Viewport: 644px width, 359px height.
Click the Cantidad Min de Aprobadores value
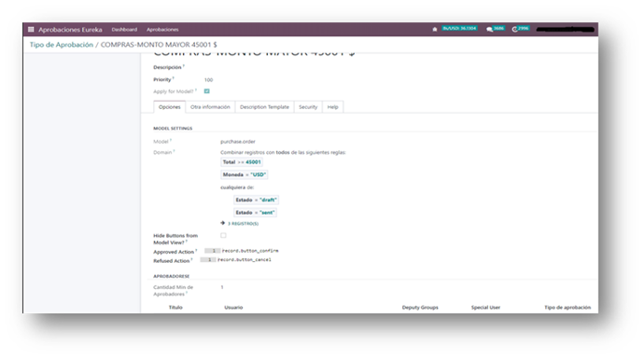click(x=222, y=287)
